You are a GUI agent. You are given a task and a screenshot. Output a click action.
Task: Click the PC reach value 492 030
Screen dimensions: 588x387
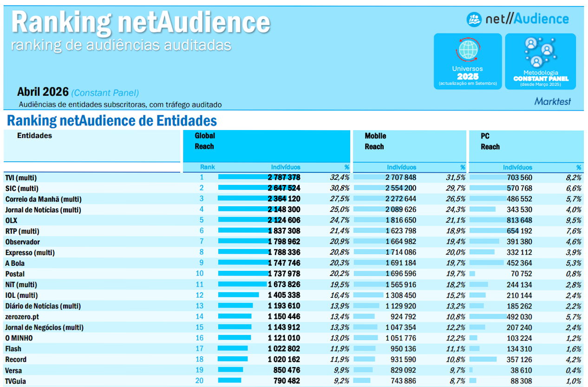[x=519, y=316]
